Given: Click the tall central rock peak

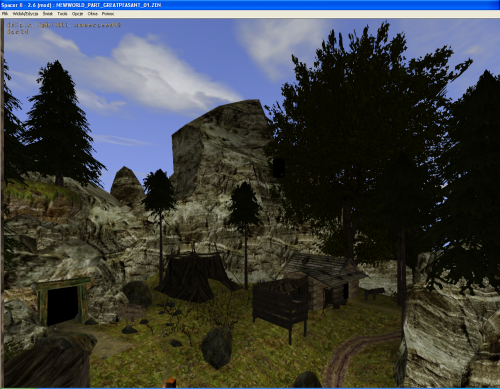Looking at the screenshot, I should point(222,150).
